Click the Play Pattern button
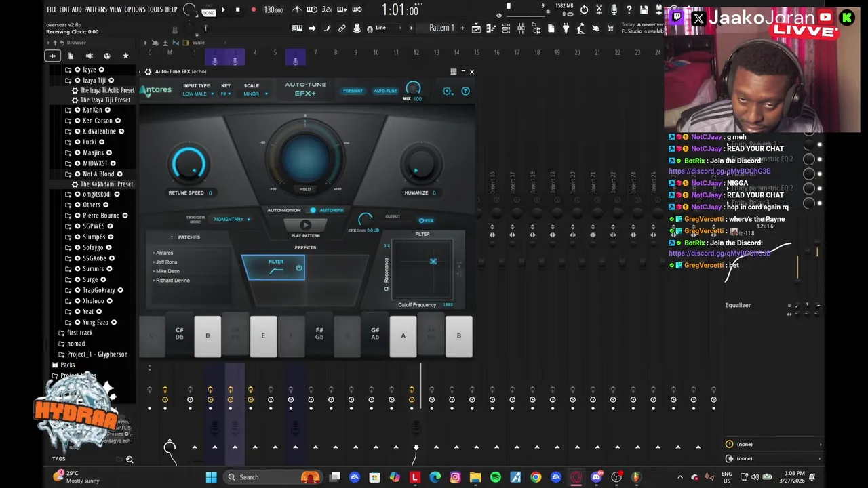 click(x=305, y=225)
